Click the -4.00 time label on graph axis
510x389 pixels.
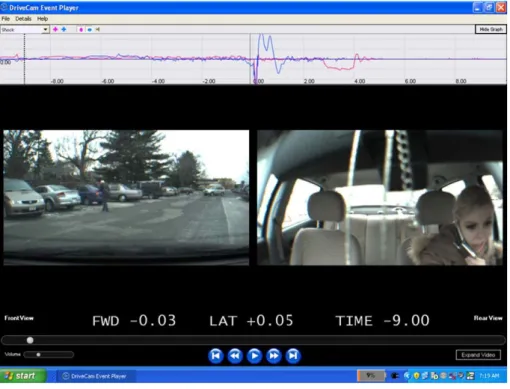[x=158, y=81]
